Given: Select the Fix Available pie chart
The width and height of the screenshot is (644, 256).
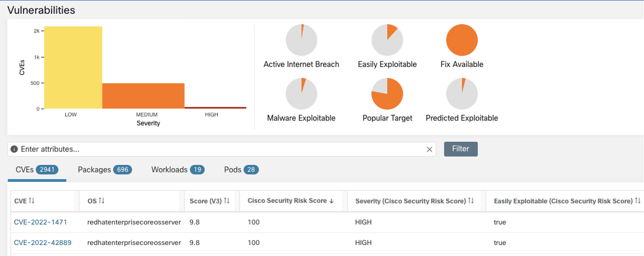Looking at the screenshot, I should coord(462,40).
